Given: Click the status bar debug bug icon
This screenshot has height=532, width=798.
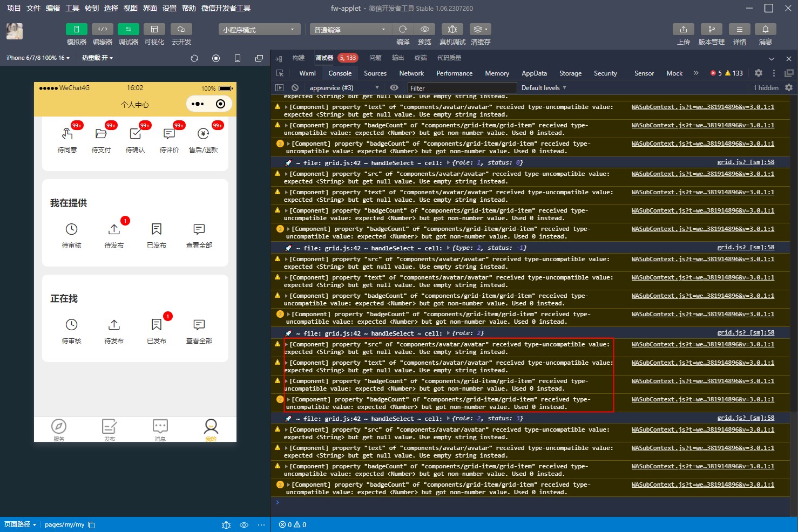Looking at the screenshot, I should click(x=226, y=524).
